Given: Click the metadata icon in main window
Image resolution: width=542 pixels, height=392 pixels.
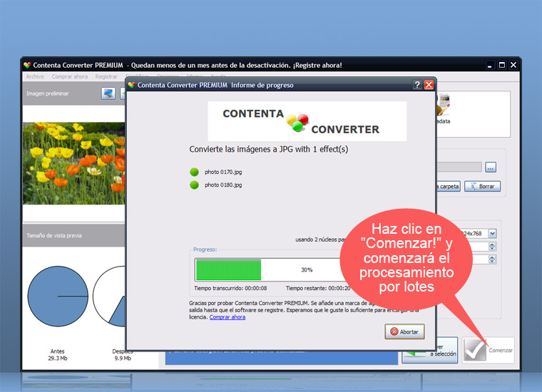Looking at the screenshot, I should 443,105.
